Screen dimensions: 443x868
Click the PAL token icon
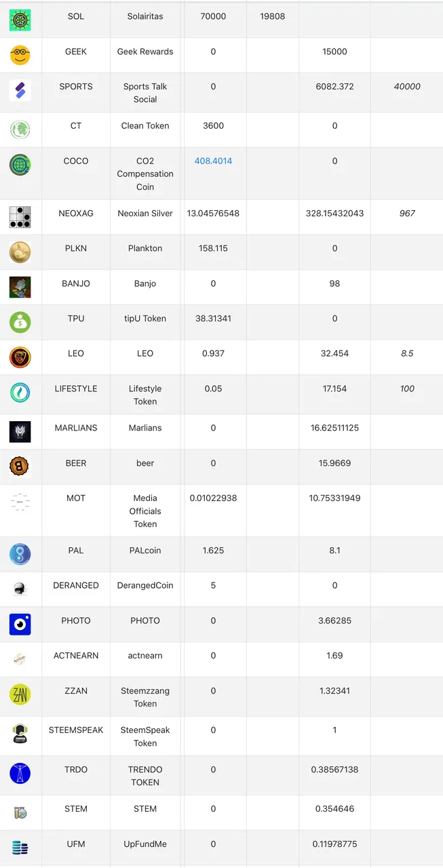pyautogui.click(x=20, y=555)
